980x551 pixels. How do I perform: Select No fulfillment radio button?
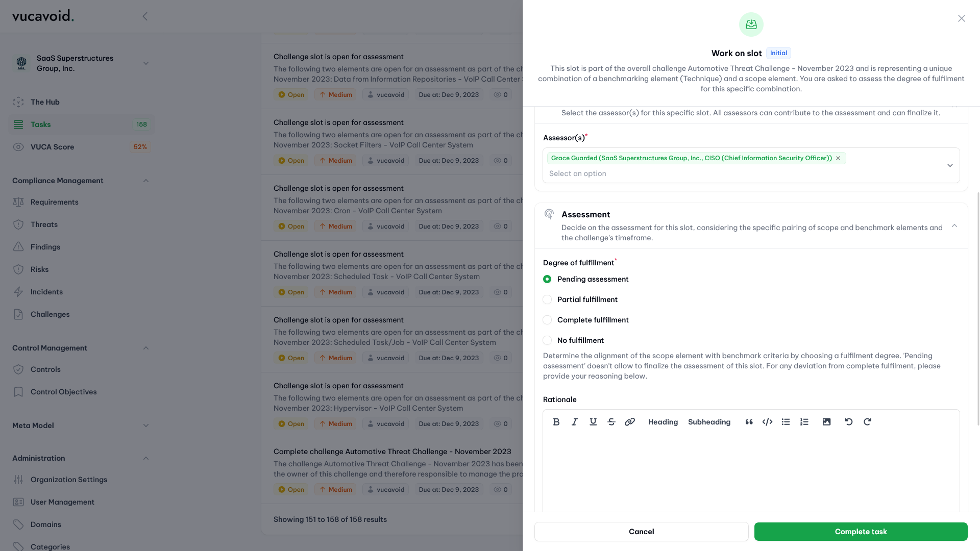(547, 340)
